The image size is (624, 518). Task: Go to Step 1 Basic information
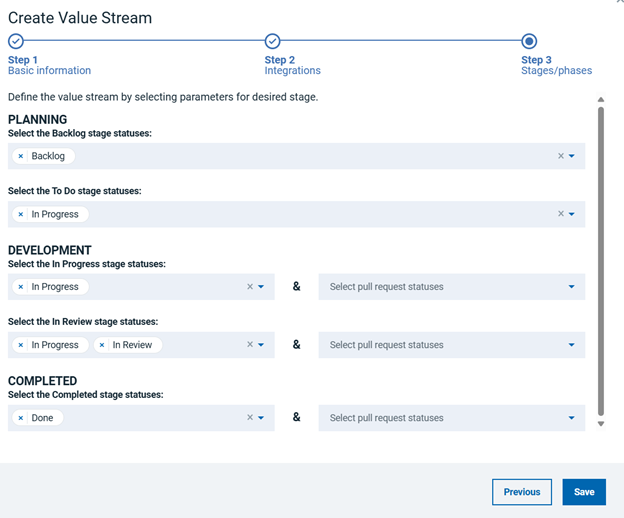click(x=16, y=41)
